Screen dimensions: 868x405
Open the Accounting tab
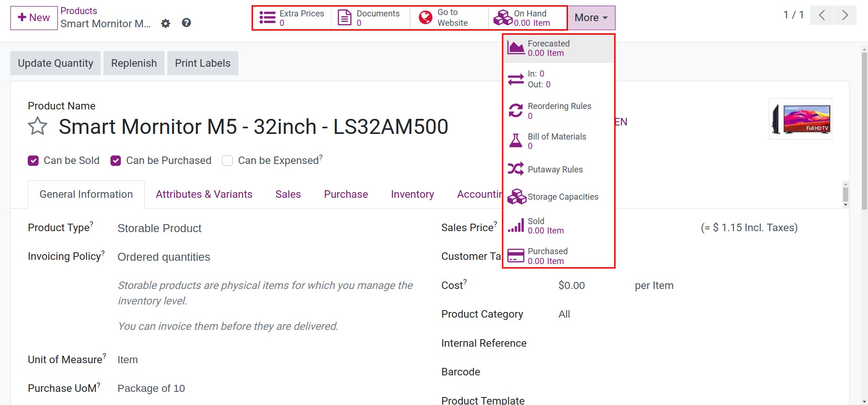479,195
